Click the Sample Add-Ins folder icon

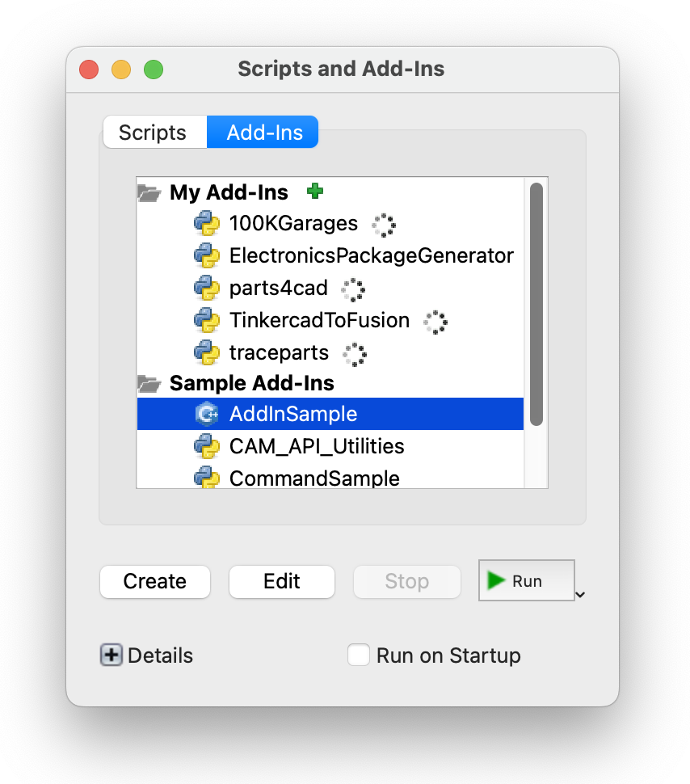[x=149, y=383]
